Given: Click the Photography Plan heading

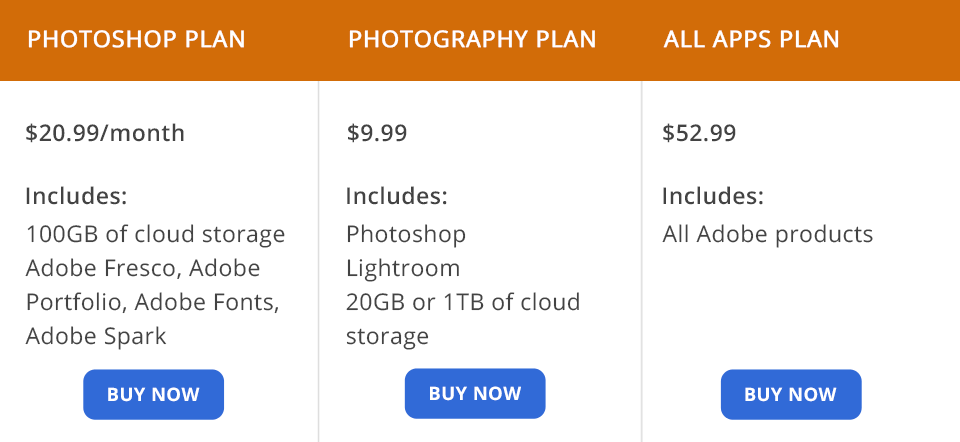Looking at the screenshot, I should (472, 40).
